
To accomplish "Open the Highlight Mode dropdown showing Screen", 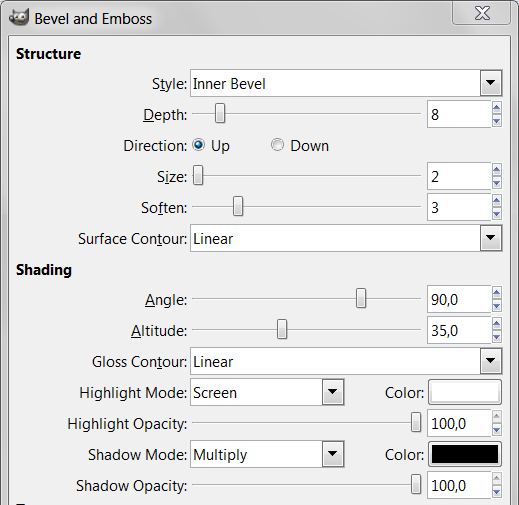I will coord(267,392).
